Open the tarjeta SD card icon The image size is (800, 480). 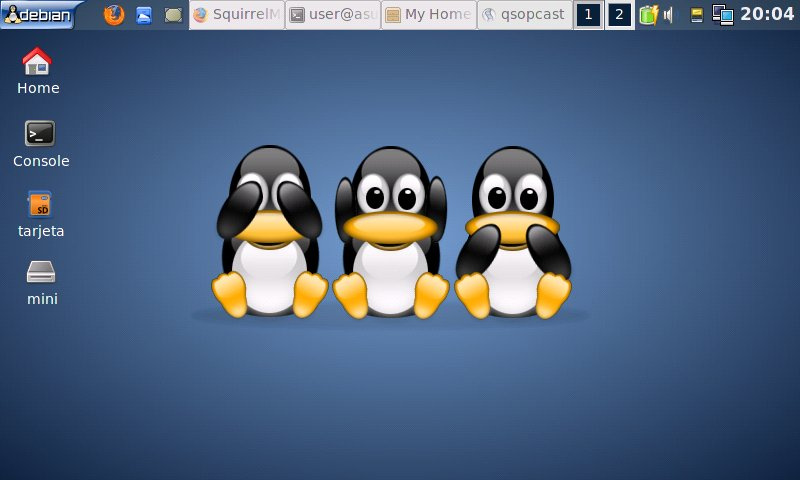click(x=41, y=214)
